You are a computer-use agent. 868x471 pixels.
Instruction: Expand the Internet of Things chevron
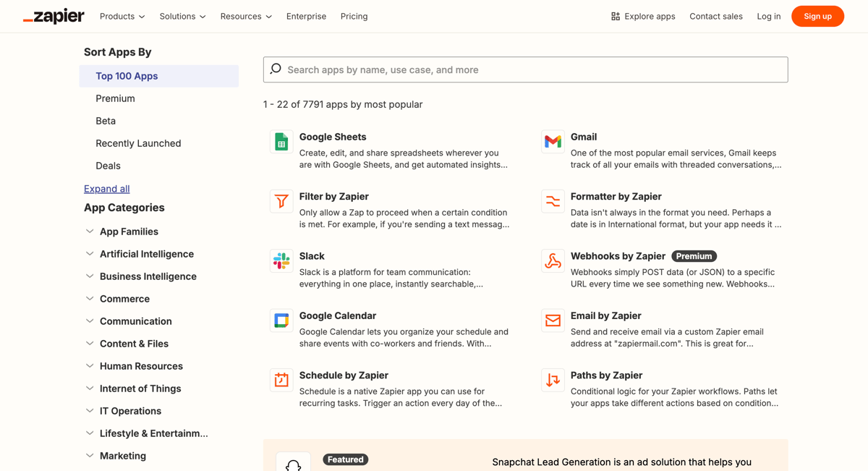click(90, 389)
